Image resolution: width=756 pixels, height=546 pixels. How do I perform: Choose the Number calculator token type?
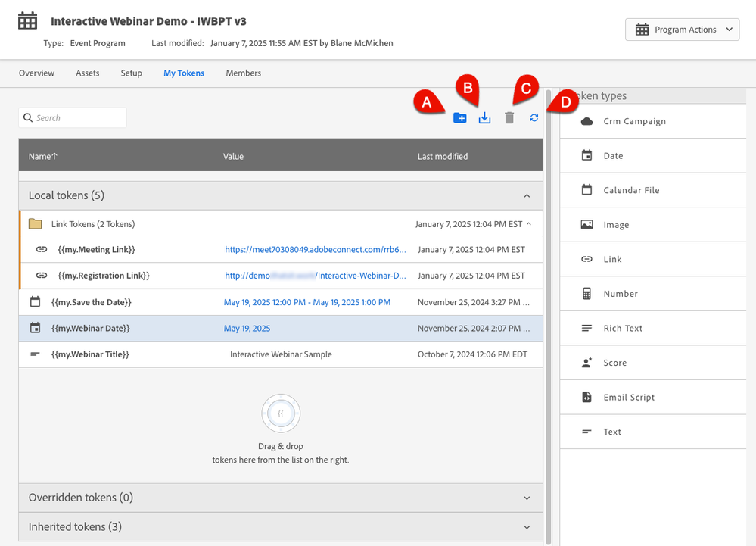click(653, 294)
